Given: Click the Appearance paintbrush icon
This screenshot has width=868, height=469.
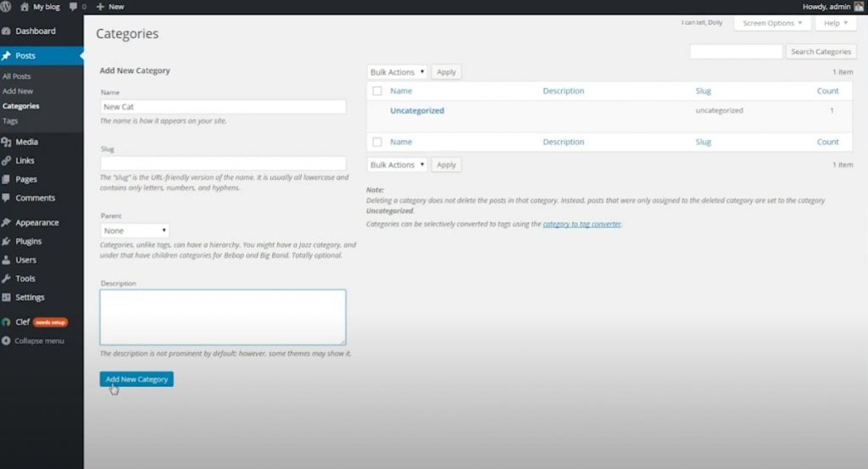Looking at the screenshot, I should click(x=7, y=223).
